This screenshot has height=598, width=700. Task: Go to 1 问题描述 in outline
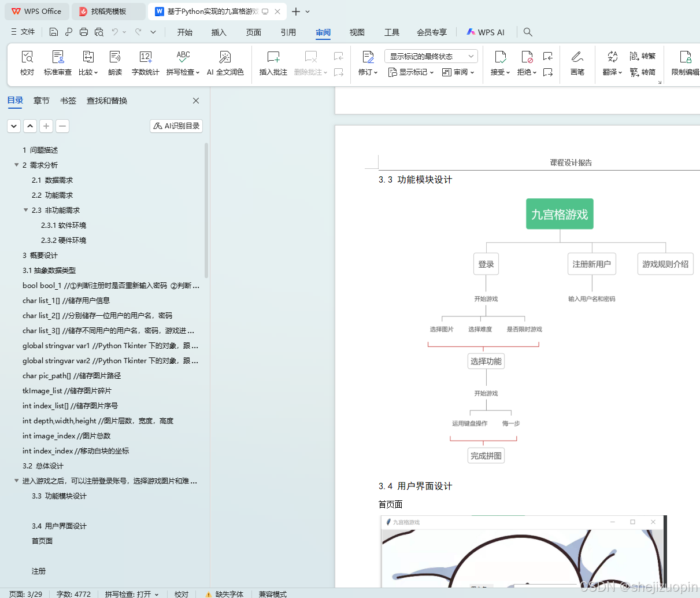(40, 150)
